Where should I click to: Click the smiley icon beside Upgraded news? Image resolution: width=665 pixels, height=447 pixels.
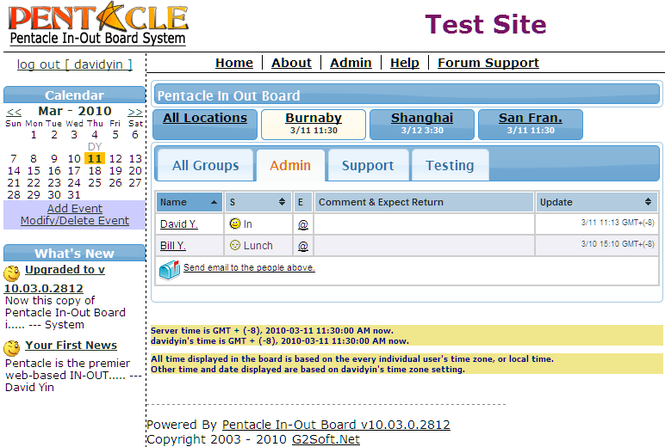(12, 273)
